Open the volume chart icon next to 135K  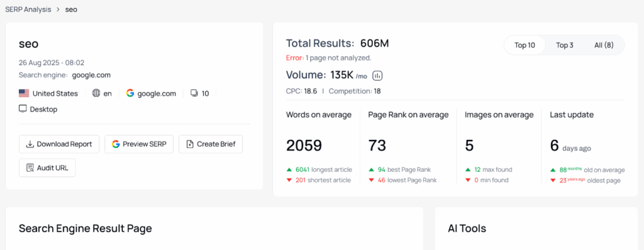click(377, 76)
